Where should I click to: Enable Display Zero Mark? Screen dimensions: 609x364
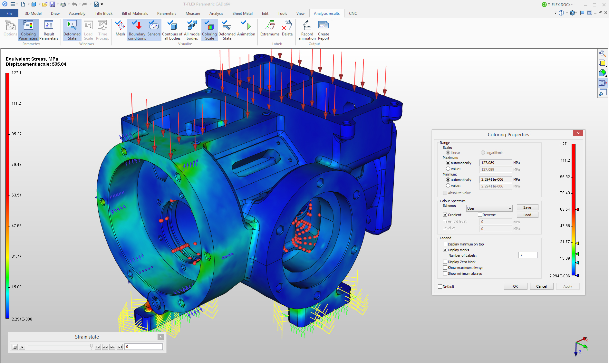click(445, 262)
